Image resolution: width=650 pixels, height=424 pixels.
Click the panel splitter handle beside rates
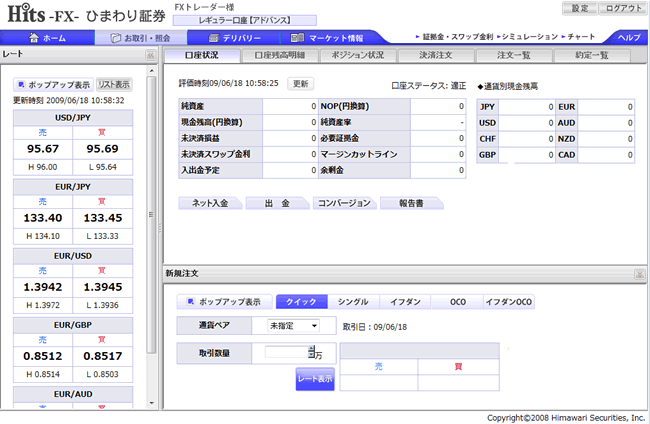(x=160, y=228)
